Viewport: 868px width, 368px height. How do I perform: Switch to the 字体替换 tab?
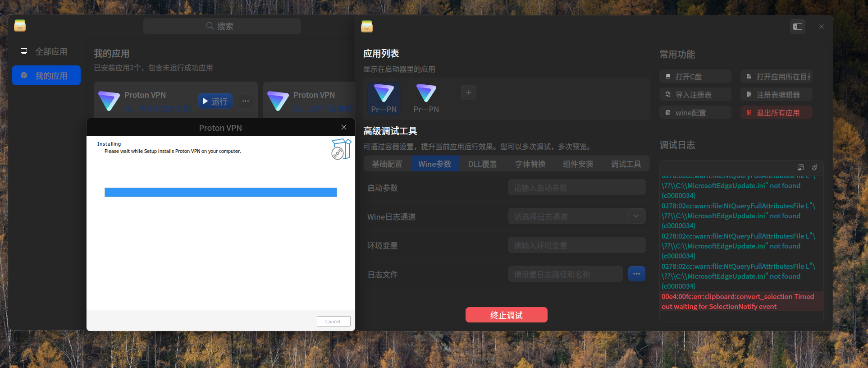pyautogui.click(x=530, y=164)
